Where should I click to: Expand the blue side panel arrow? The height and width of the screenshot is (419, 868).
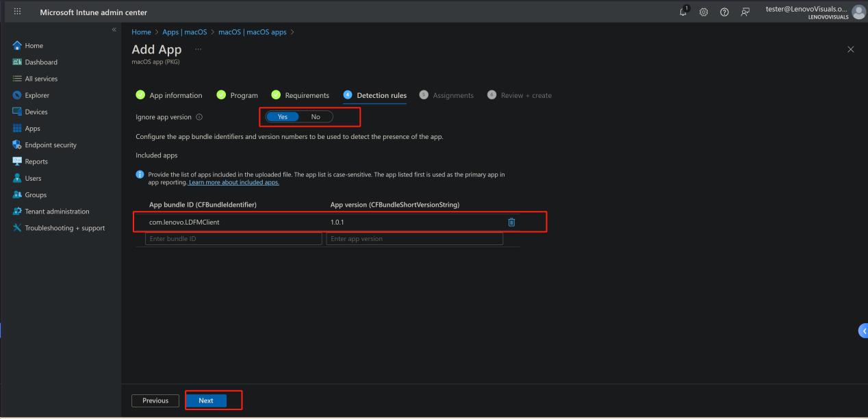tap(863, 331)
